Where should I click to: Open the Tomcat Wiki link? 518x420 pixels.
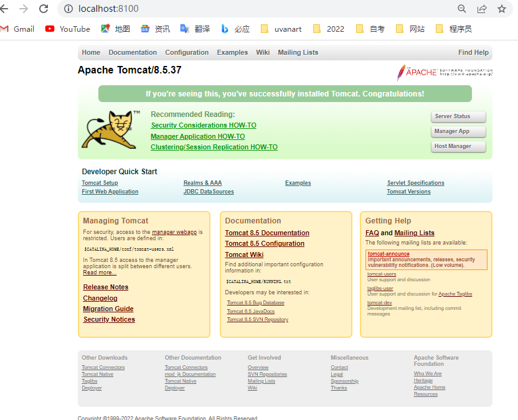click(x=244, y=255)
